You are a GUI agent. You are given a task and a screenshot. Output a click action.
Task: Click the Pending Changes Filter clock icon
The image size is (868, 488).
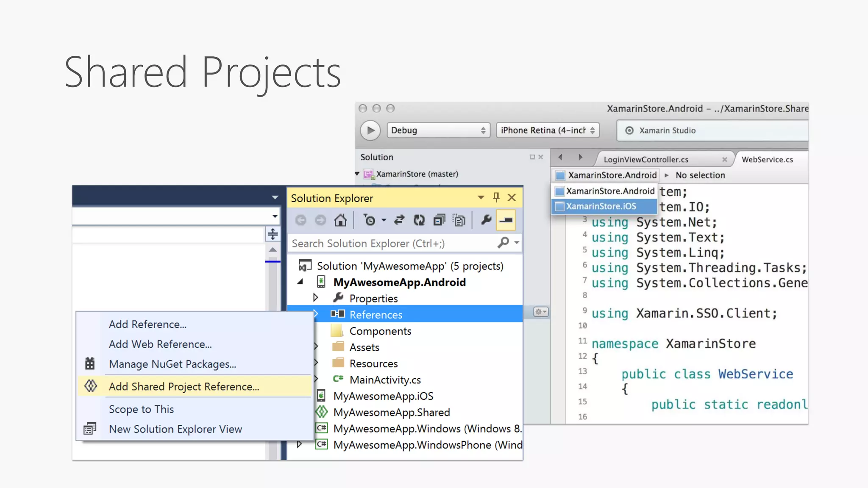(x=369, y=220)
